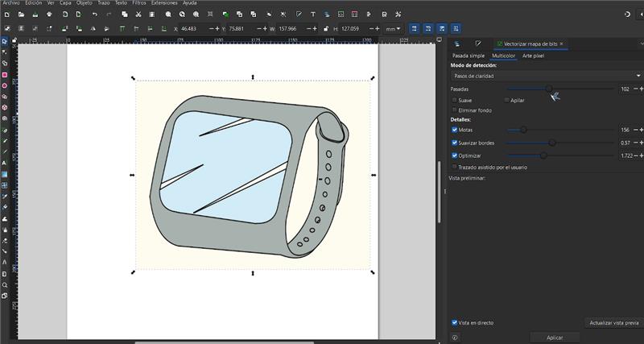Click the New document icon
The height and width of the screenshot is (344, 644).
(x=7, y=15)
